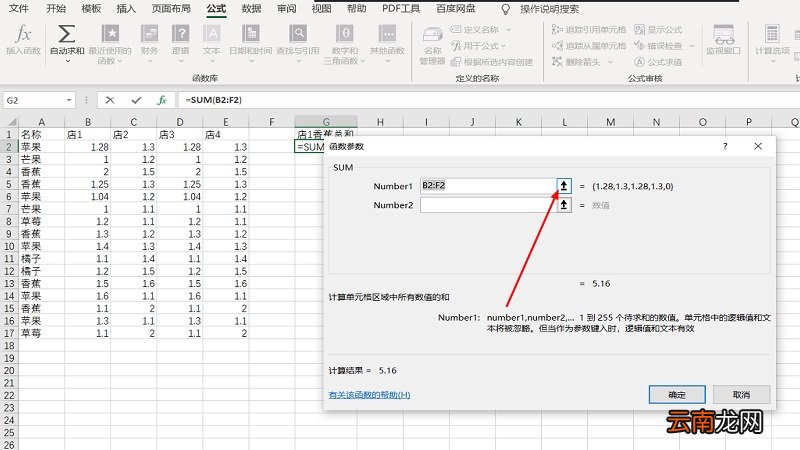Click cell A8 containing 草莓
The image size is (800, 450).
pyautogui.click(x=41, y=221)
